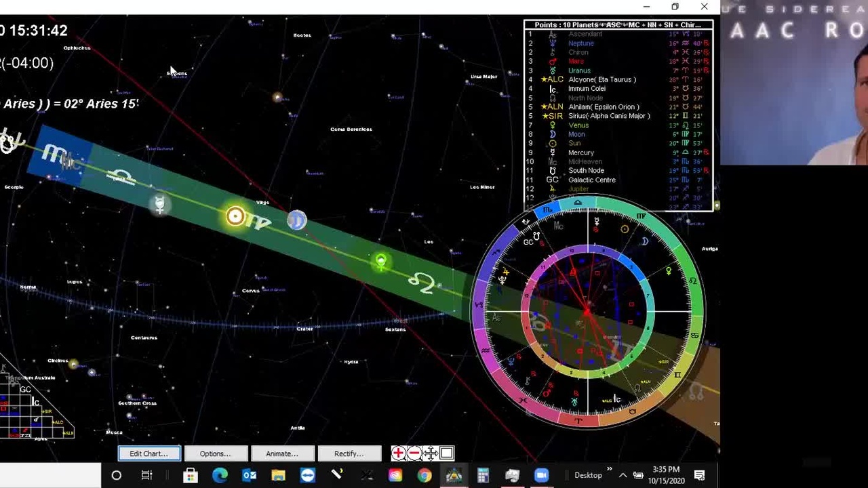Select the Uranus row in the points list
This screenshot has height=488, width=868.
pos(618,70)
